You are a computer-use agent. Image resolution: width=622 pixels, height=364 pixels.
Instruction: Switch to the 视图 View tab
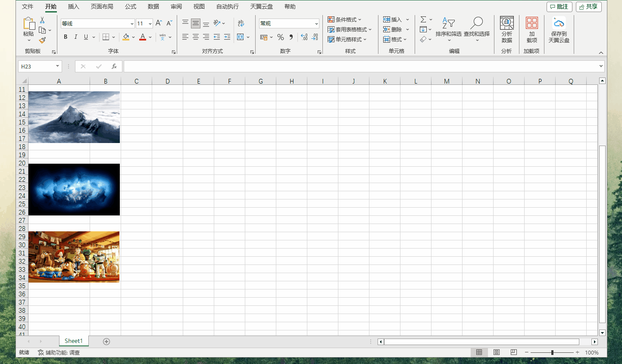click(x=199, y=6)
